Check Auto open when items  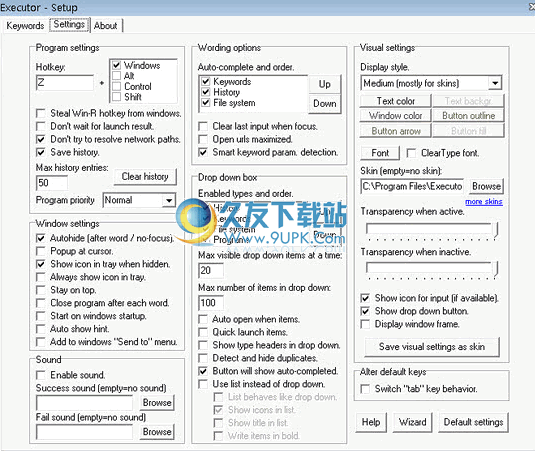203,319
